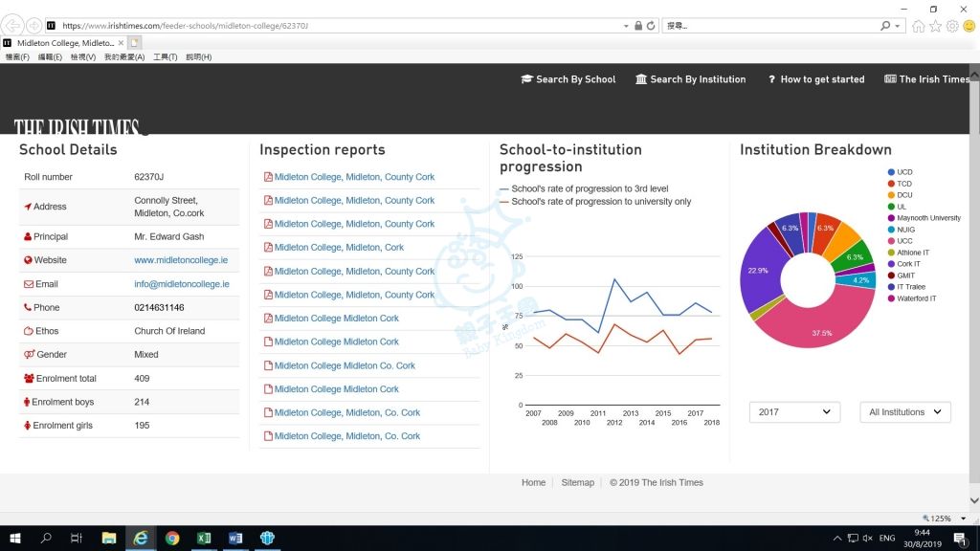The image size is (980, 551).
Task: Click the padlock security icon
Action: 638,26
